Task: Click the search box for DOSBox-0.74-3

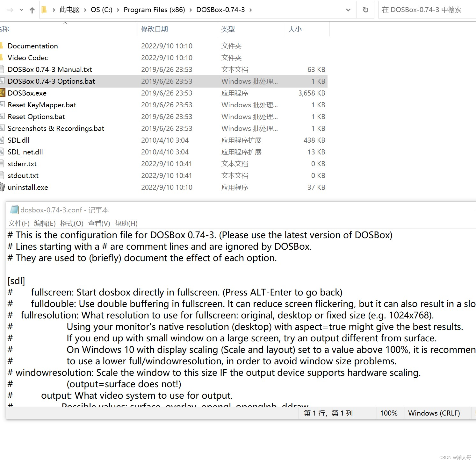Action: tap(427, 10)
